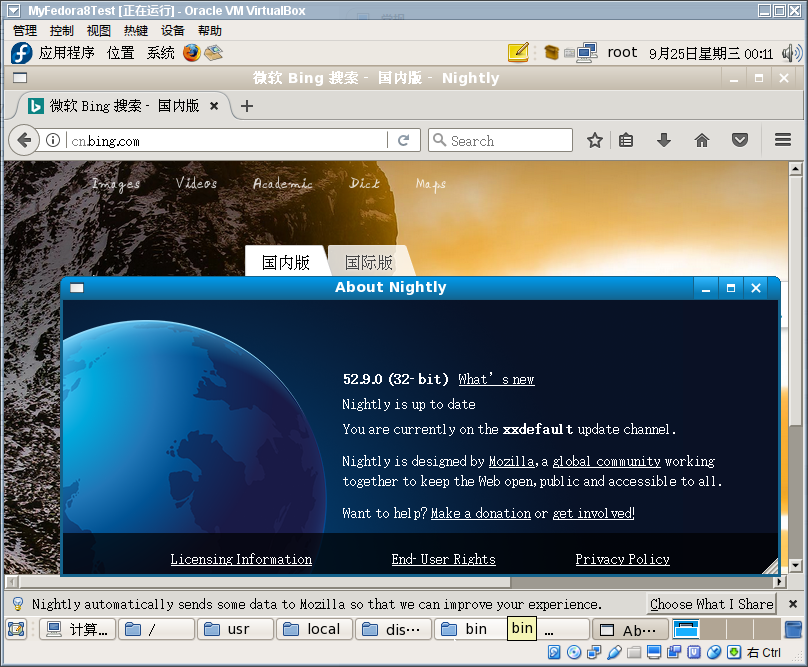Show site information for cn.bing.com
Screen dimensions: 808x667
coord(53,140)
